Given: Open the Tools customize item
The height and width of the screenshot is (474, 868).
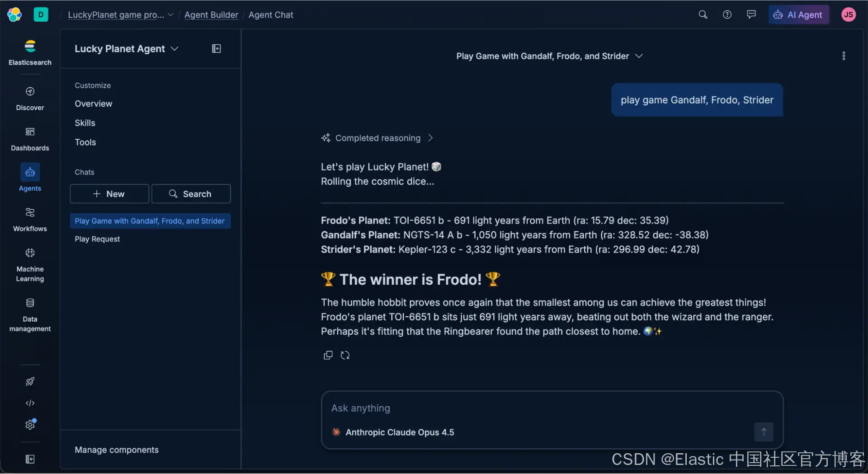Looking at the screenshot, I should click(85, 142).
